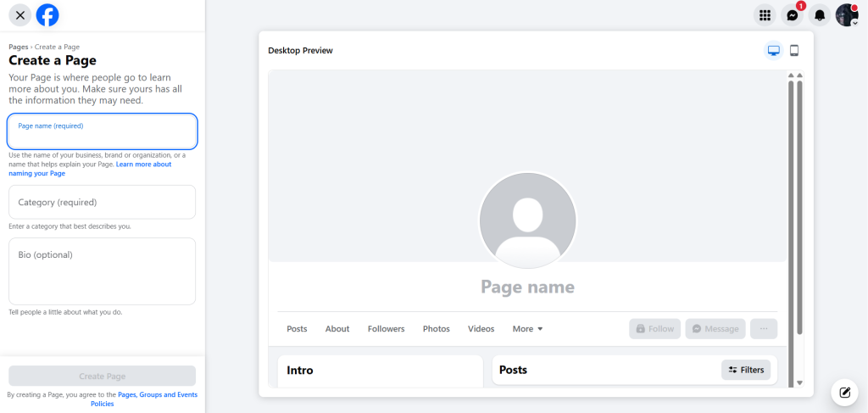Screen dimensions: 868x413
Task: Click the Page name input field
Action: click(x=103, y=131)
